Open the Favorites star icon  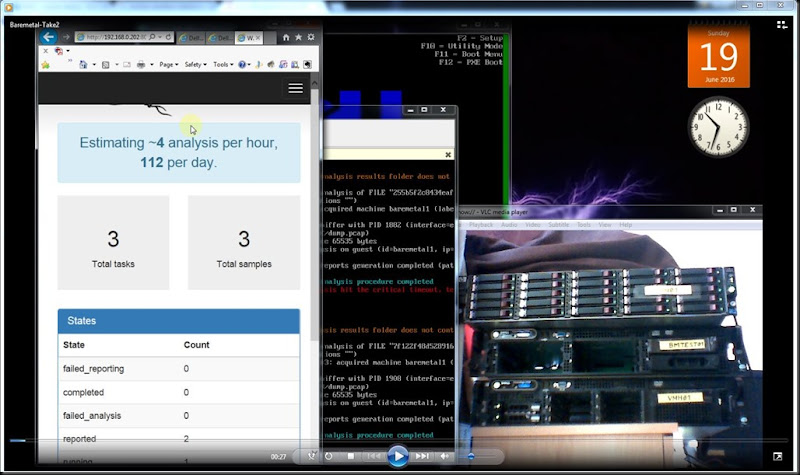click(298, 37)
